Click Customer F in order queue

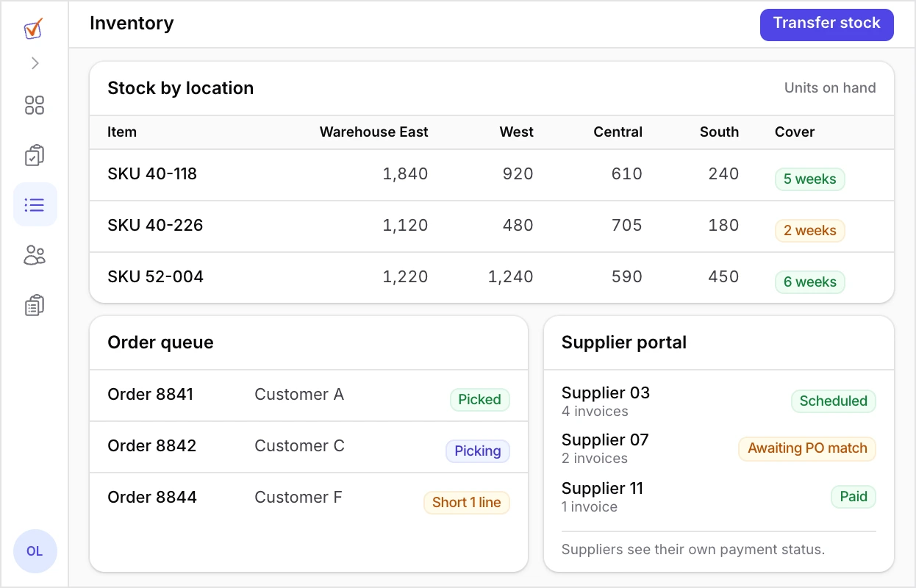point(298,498)
